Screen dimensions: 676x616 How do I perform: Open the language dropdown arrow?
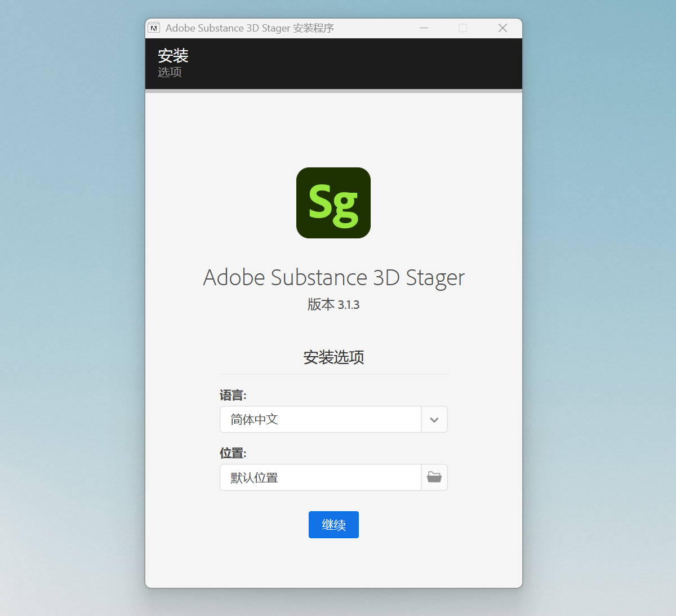coord(434,419)
